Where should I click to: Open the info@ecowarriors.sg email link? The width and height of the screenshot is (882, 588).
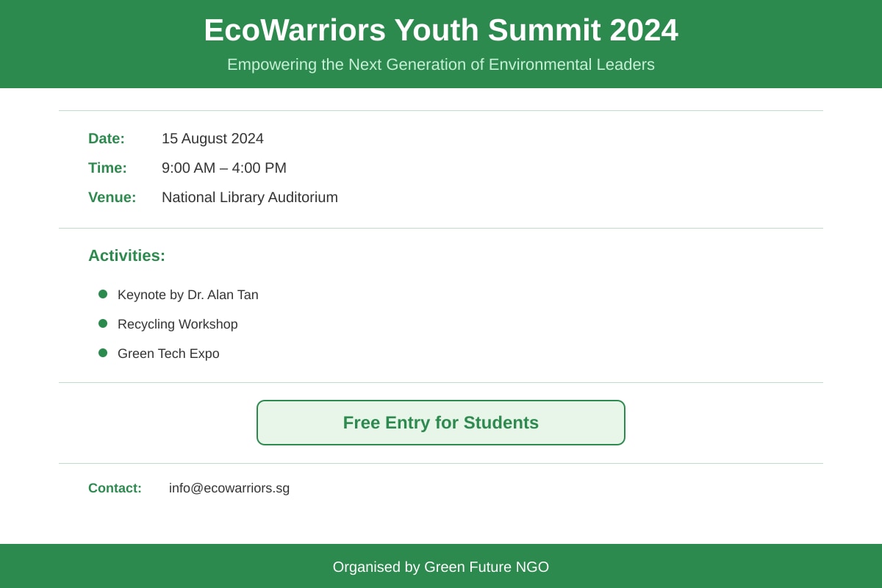pos(229,488)
